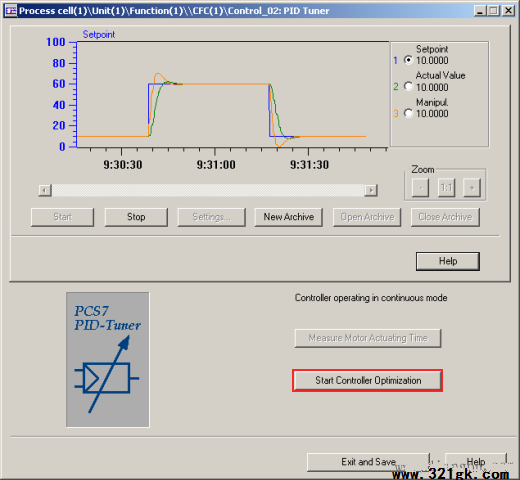
Task: Reset zoom with the 1:1 button
Action: tap(446, 188)
